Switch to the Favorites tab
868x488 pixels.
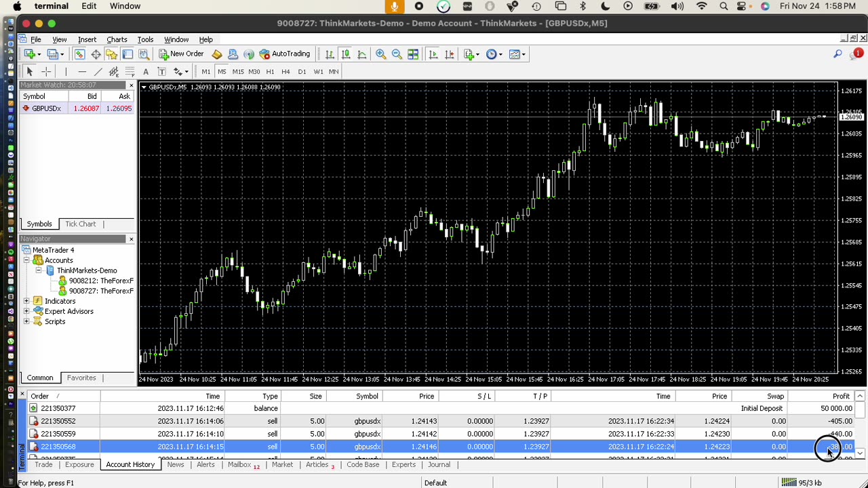pos(81,378)
